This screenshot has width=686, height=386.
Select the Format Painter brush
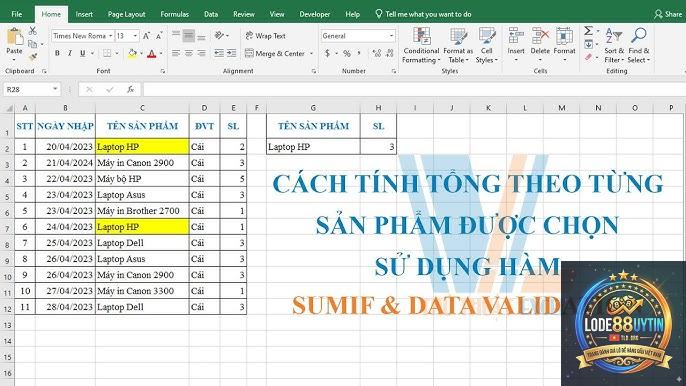point(33,57)
